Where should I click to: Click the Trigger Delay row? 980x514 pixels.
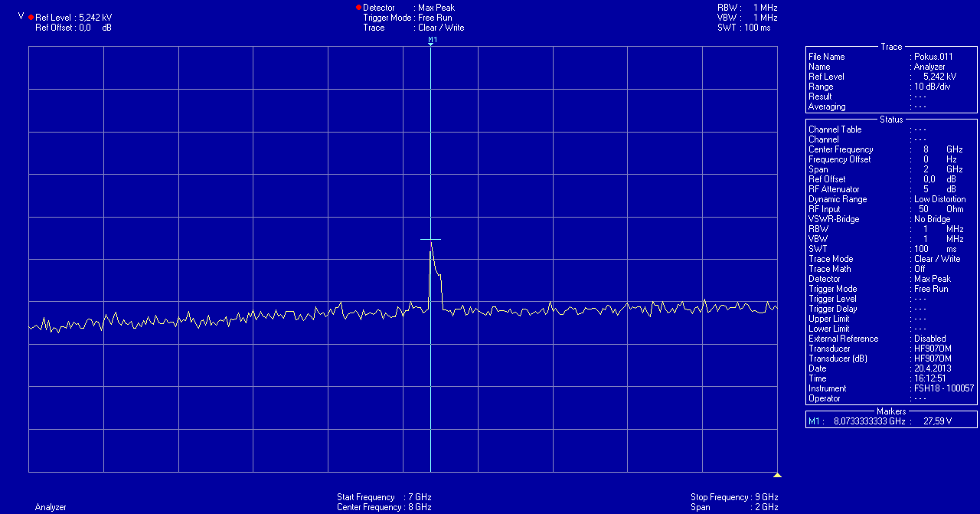[x=867, y=309]
